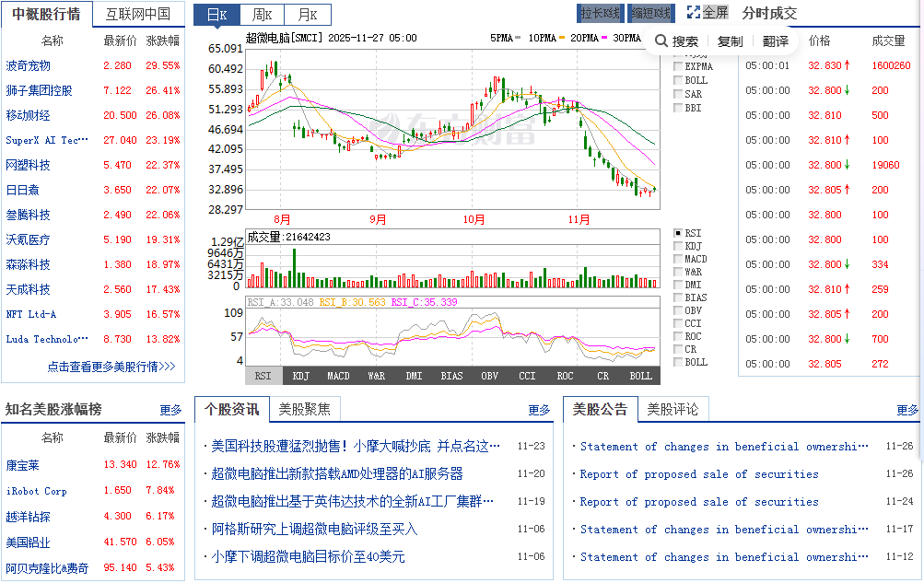The image size is (924, 583).
Task: Click 更多 in the 美股公告 panel
Action: [906, 410]
